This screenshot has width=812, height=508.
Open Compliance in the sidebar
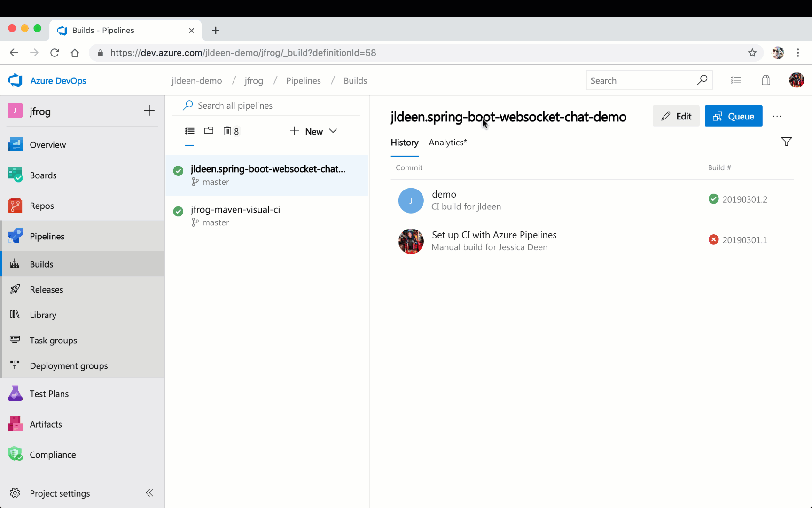click(53, 455)
